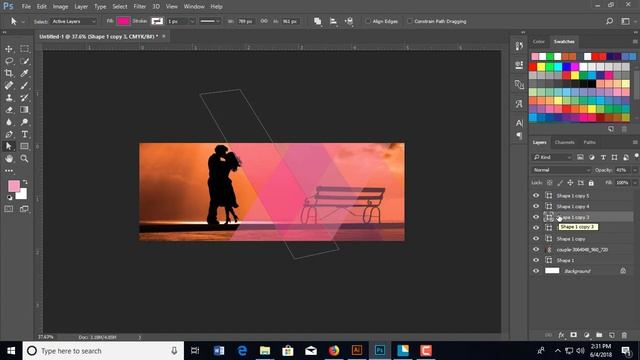Open path operations in options bar
This screenshot has width=640, height=360.
(x=317, y=21)
